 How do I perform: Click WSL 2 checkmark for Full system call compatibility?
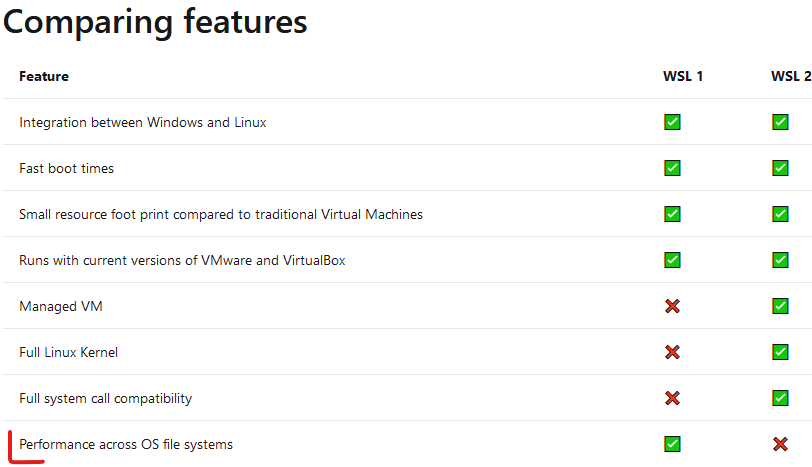point(780,398)
